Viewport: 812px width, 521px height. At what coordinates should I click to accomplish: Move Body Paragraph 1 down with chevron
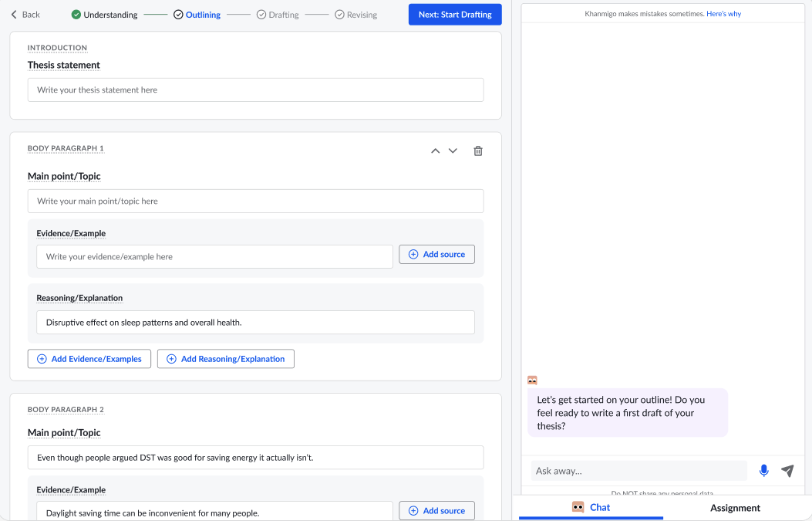pyautogui.click(x=453, y=151)
